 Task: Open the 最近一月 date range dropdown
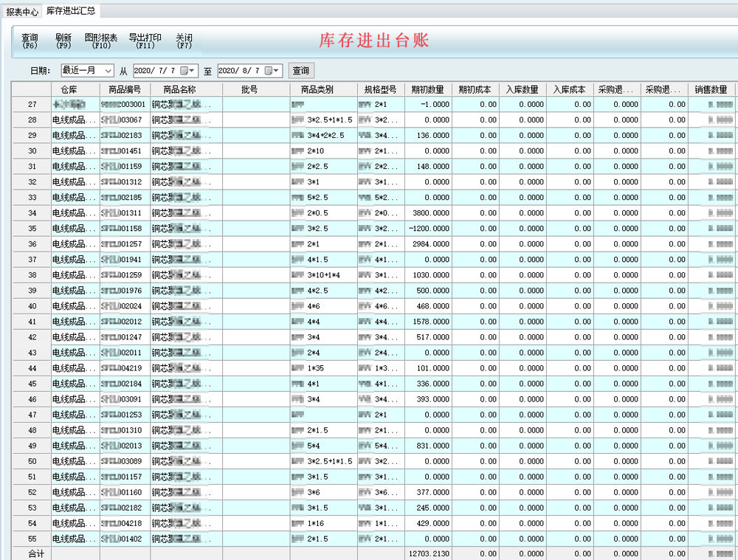click(x=87, y=71)
